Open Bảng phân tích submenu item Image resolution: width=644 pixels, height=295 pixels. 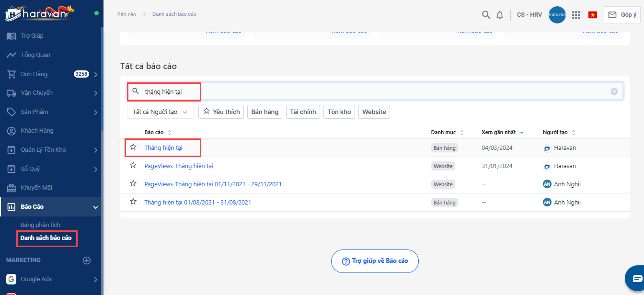tap(40, 225)
